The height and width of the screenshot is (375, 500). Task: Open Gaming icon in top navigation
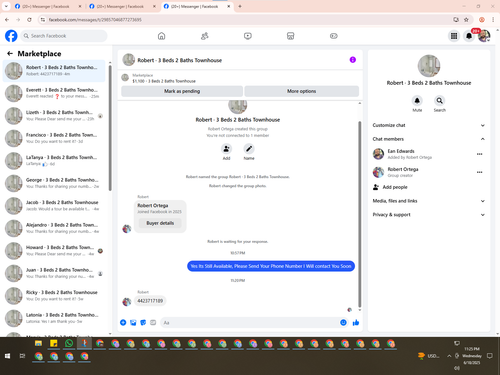pos(334,36)
